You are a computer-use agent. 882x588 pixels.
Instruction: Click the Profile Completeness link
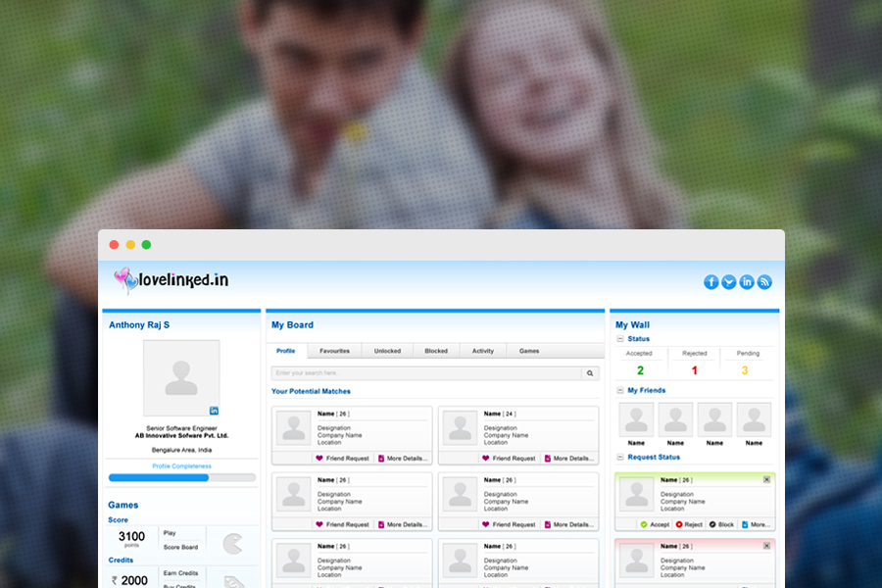pos(181,465)
